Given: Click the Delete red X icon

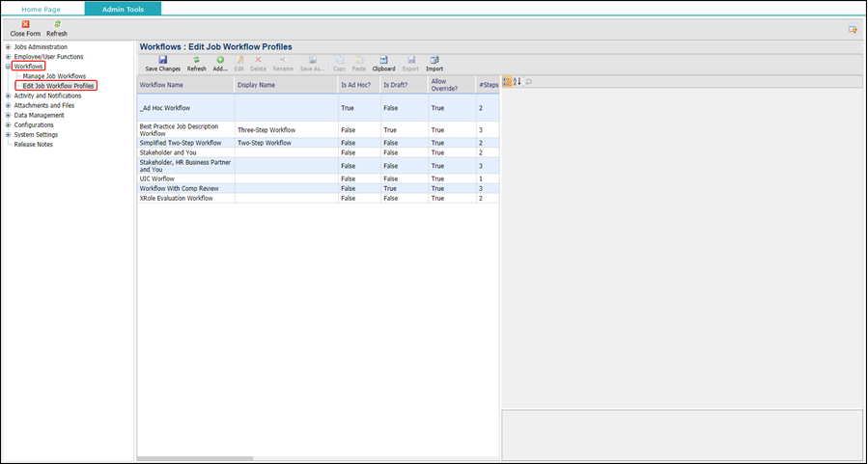Looking at the screenshot, I should click(x=258, y=60).
